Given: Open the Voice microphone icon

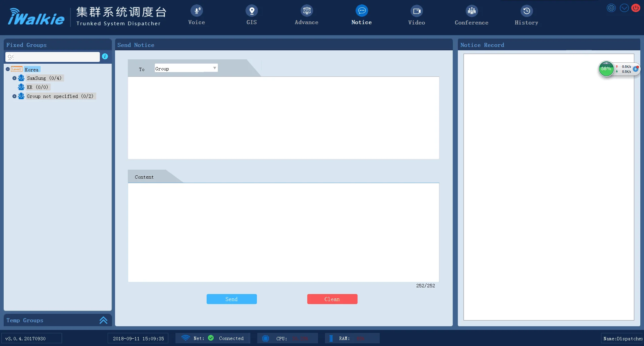Looking at the screenshot, I should pyautogui.click(x=197, y=11).
